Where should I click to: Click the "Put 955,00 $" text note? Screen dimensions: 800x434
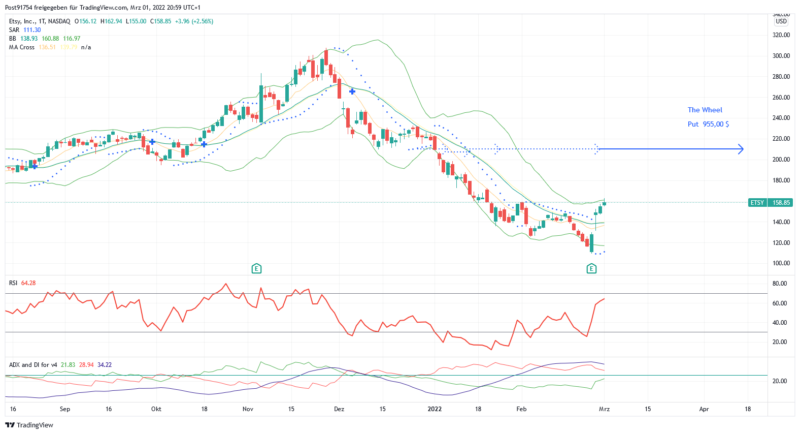tap(708, 124)
